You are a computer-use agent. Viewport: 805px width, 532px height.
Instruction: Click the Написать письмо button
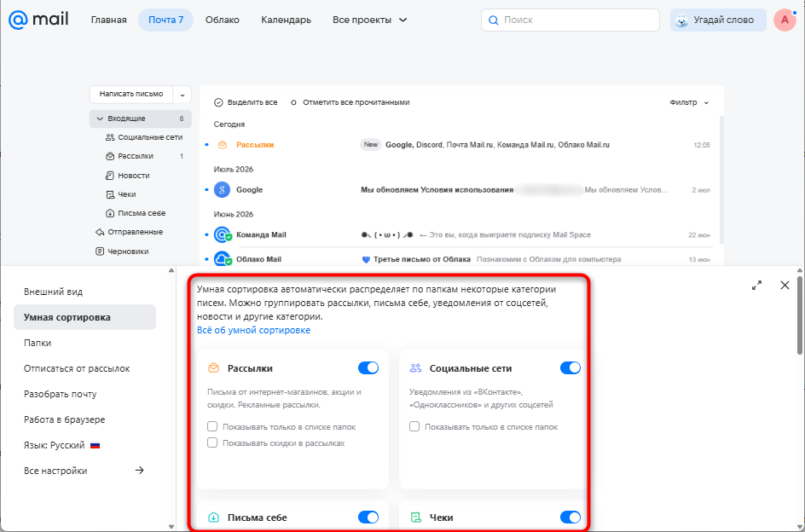point(131,95)
